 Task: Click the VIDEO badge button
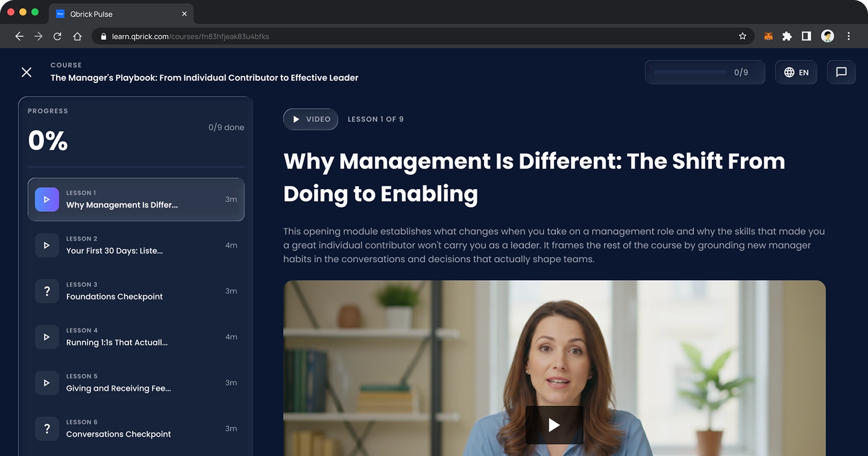coord(311,119)
